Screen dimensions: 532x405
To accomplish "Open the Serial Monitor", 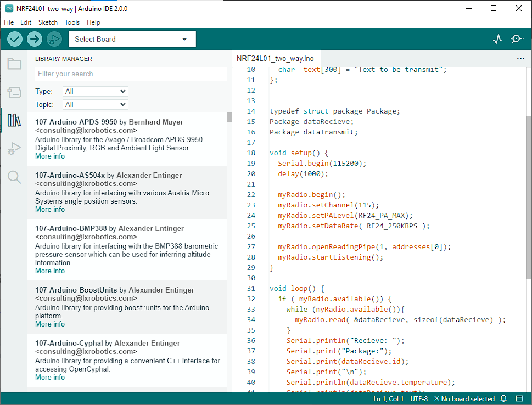I will (x=517, y=39).
